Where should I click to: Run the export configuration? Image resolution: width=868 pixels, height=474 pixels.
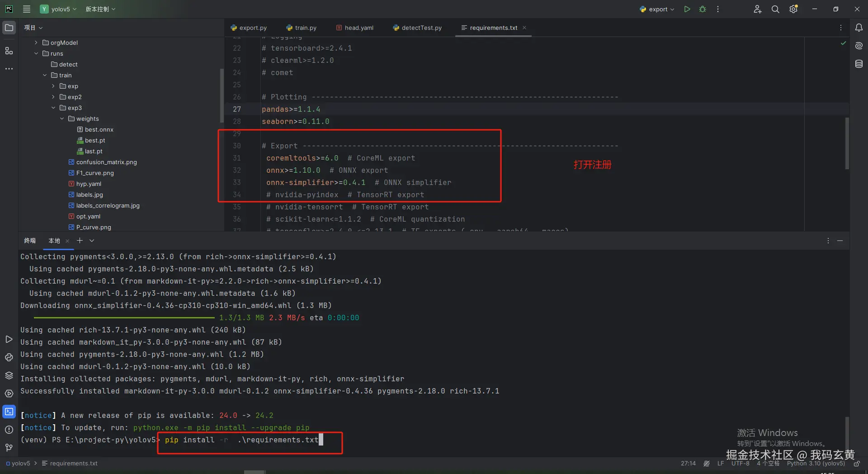coord(687,9)
